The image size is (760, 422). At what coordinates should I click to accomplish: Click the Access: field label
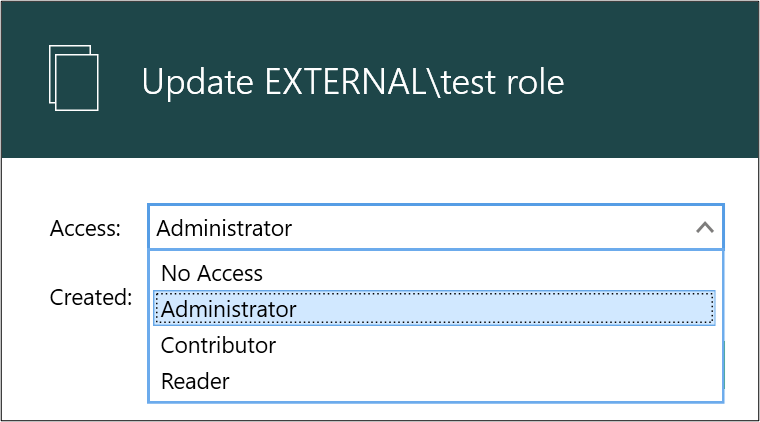[85, 228]
